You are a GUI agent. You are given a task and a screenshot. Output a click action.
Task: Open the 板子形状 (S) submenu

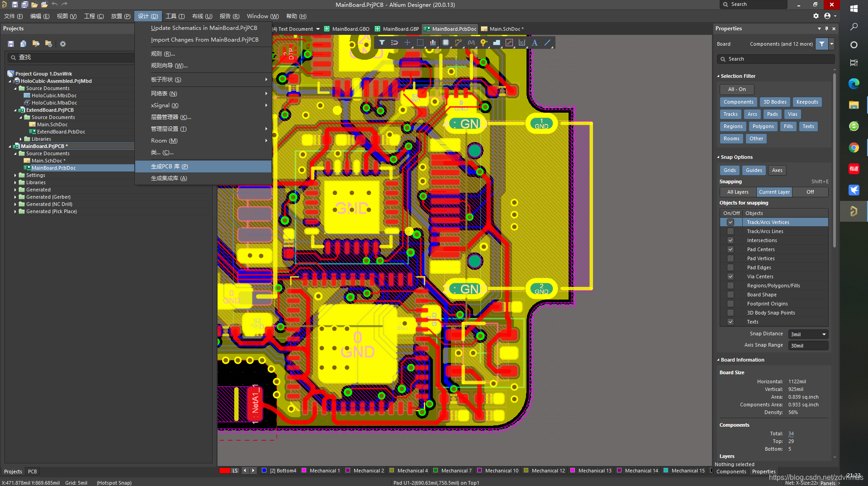(x=204, y=79)
